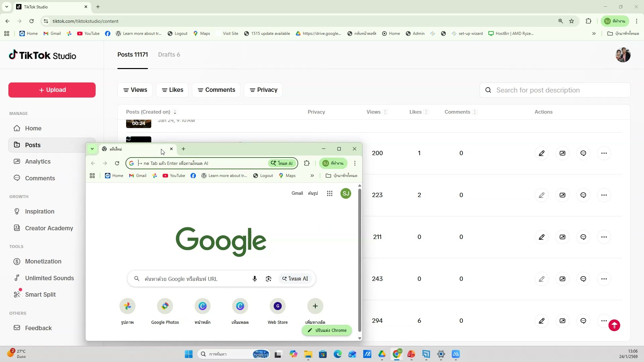Viewport: 644px width, 362px height.
Task: Click the edit pencil icon for 200-views post
Action: (x=541, y=153)
